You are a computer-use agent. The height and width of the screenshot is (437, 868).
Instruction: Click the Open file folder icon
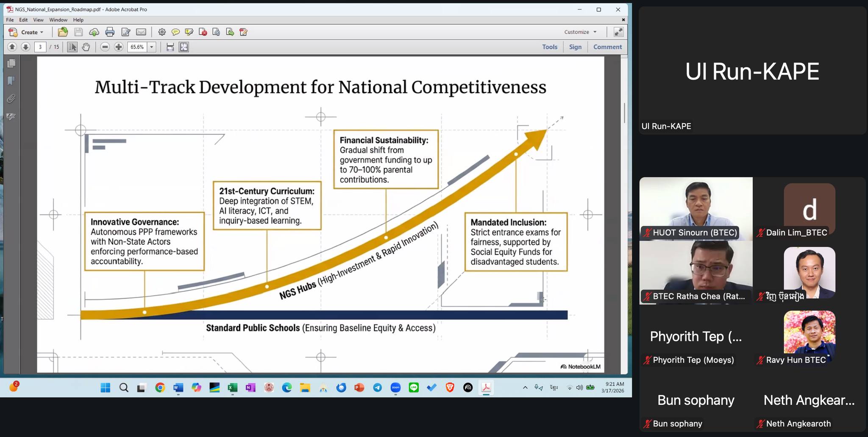coord(63,32)
